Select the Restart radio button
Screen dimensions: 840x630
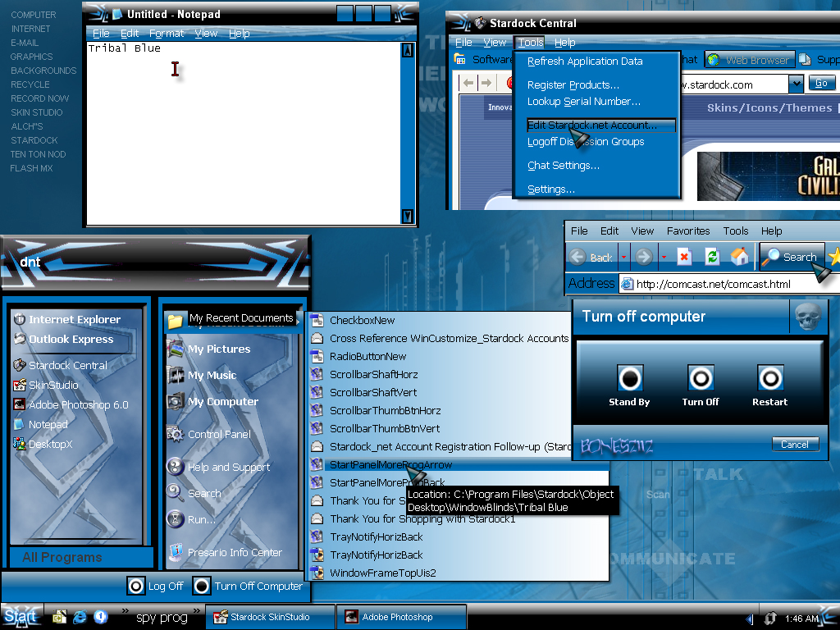(x=770, y=378)
